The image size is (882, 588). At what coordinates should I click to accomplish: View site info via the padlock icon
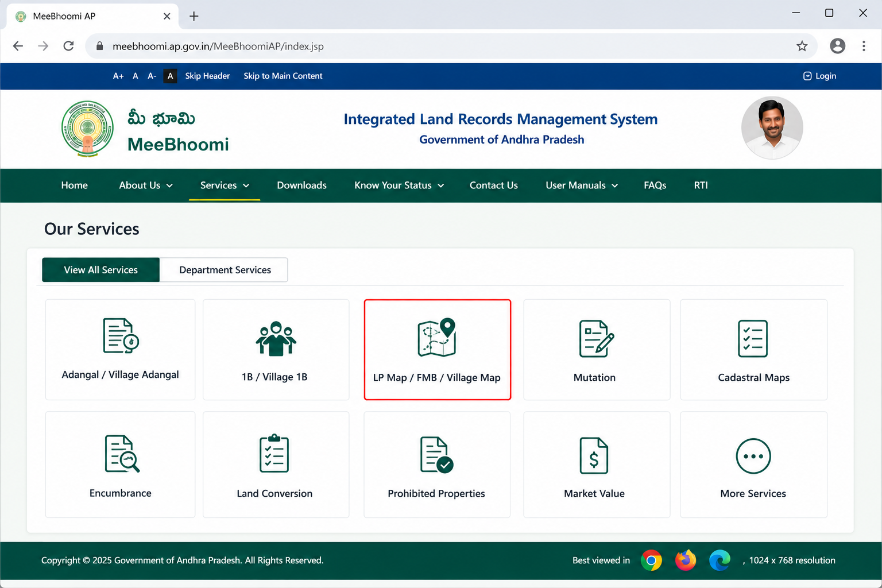[x=99, y=46]
